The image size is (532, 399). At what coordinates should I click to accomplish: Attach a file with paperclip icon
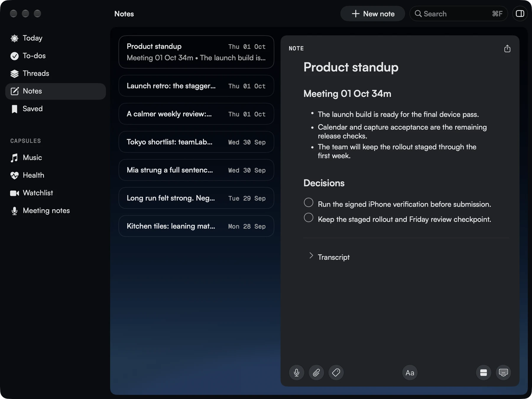pyautogui.click(x=316, y=373)
